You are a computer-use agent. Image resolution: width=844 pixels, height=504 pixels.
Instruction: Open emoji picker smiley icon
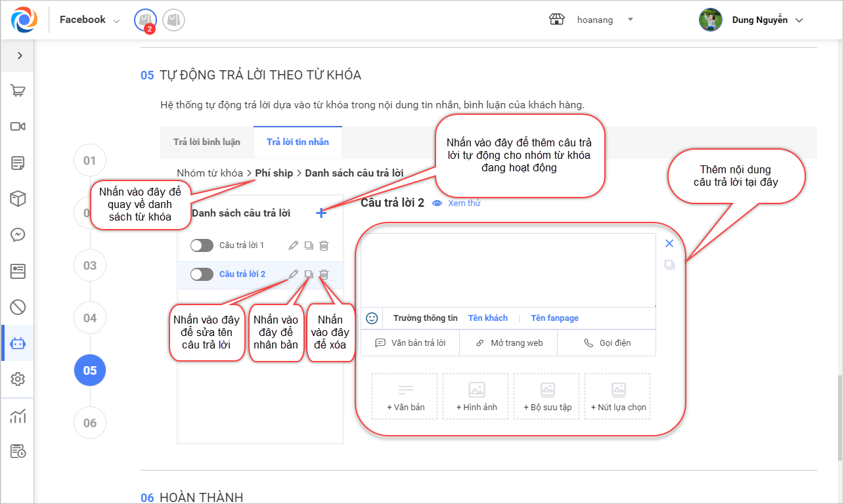tap(372, 318)
